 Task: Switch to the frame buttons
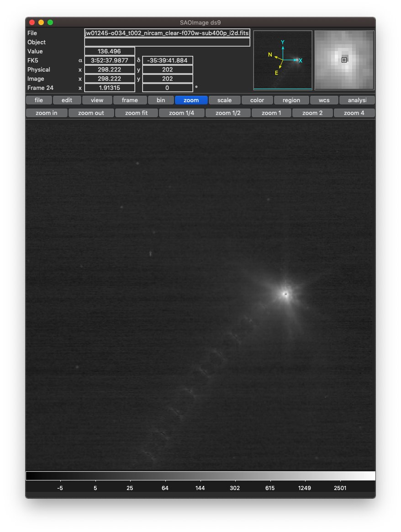[x=130, y=100]
